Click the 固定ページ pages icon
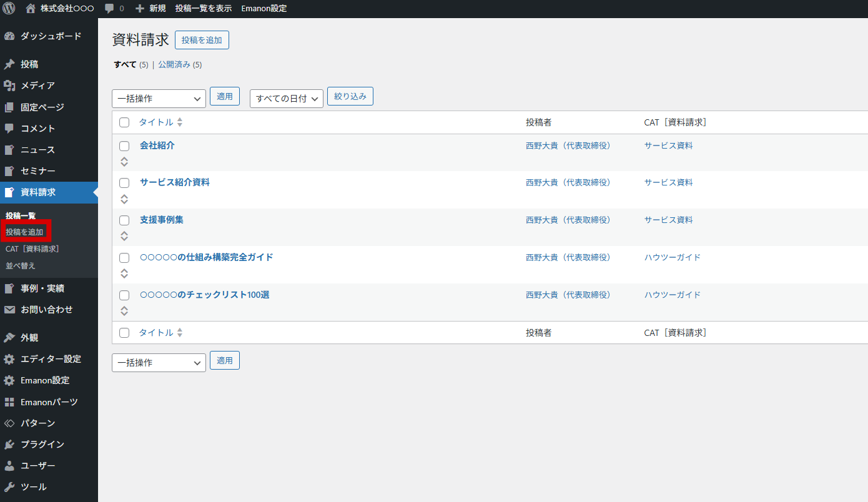868x502 pixels. tap(9, 107)
